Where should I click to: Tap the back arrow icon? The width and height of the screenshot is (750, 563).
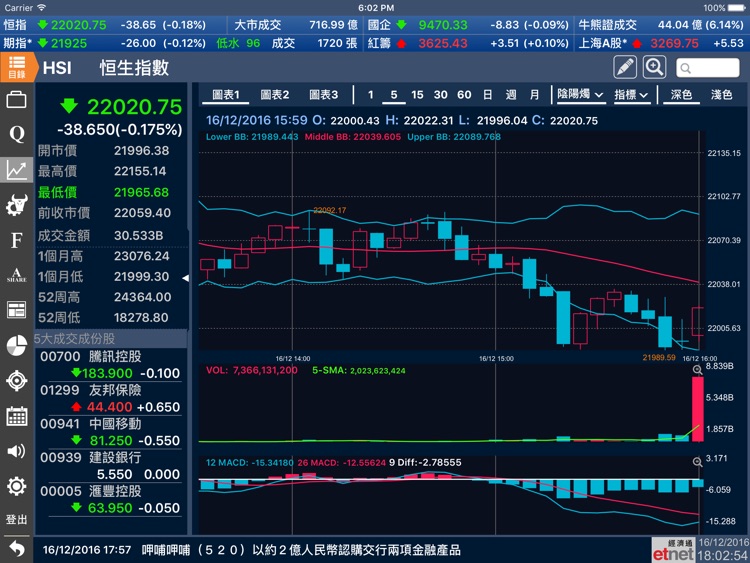coord(16,549)
